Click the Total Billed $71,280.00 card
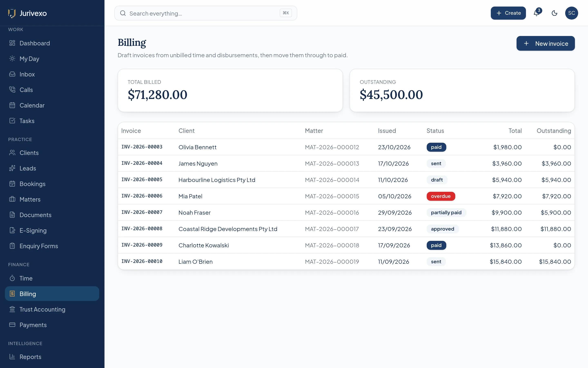This screenshot has height=368, width=588. pos(230,90)
